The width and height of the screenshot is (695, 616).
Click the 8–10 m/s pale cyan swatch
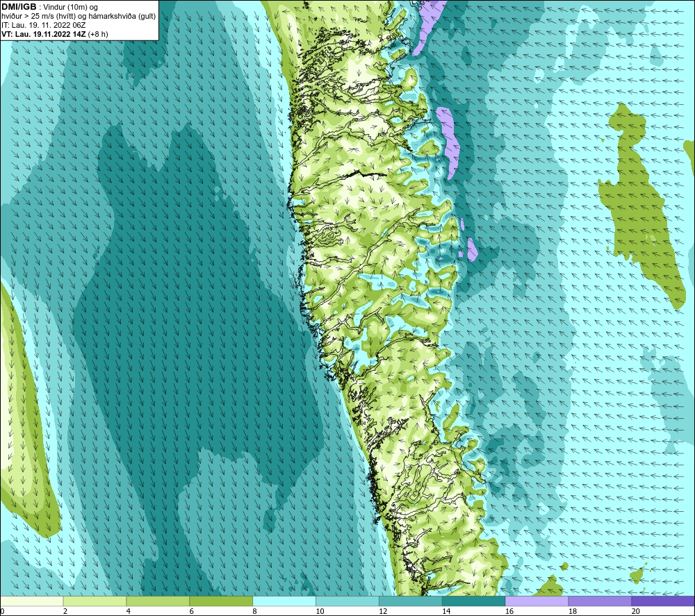pyautogui.click(x=284, y=601)
